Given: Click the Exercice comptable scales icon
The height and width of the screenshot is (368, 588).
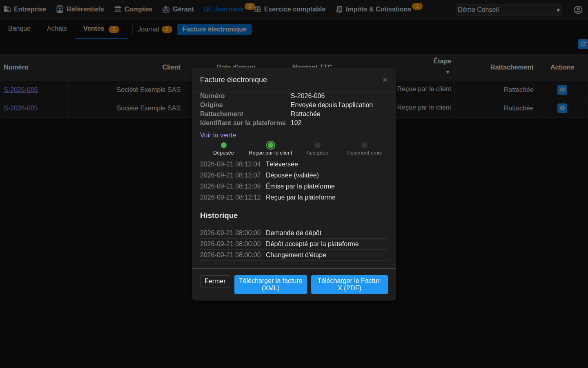Looking at the screenshot, I should click(257, 9).
